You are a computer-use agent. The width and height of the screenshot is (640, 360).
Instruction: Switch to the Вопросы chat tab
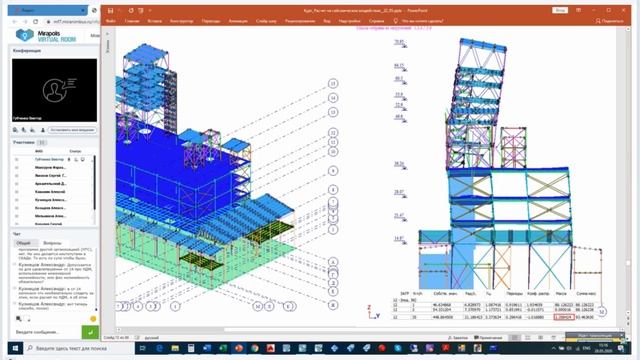[x=52, y=243]
